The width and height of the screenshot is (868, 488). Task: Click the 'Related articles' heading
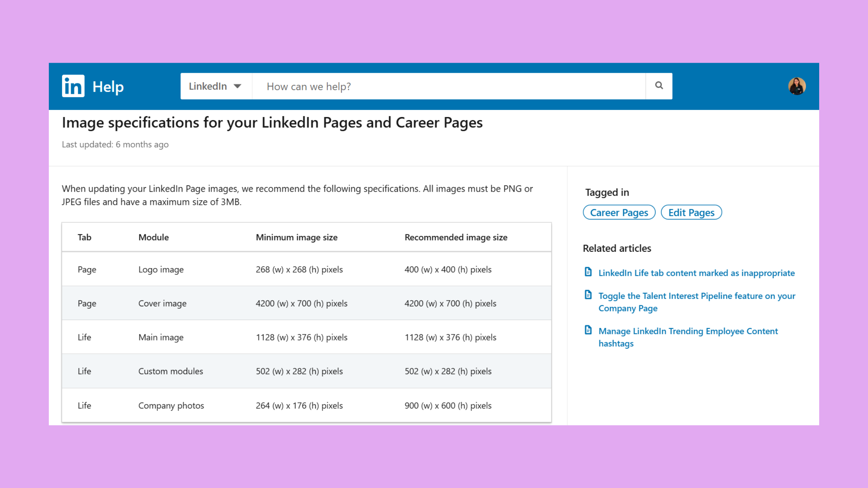pos(617,248)
